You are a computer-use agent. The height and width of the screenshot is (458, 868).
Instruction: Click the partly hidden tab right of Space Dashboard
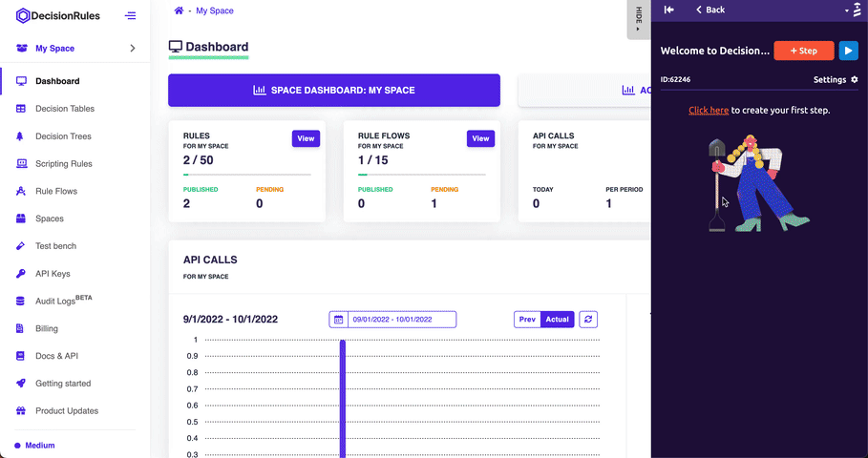[x=584, y=90]
